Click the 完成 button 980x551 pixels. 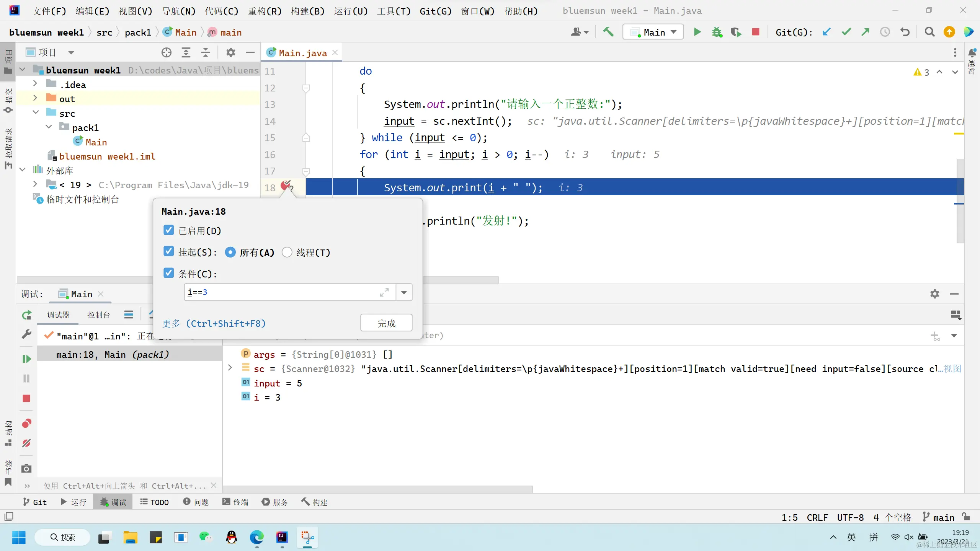click(x=386, y=323)
